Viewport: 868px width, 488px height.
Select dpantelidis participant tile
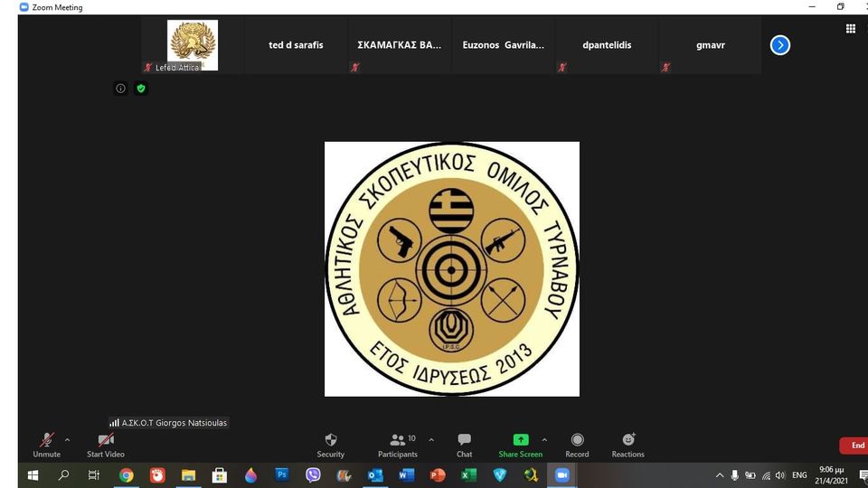[607, 45]
